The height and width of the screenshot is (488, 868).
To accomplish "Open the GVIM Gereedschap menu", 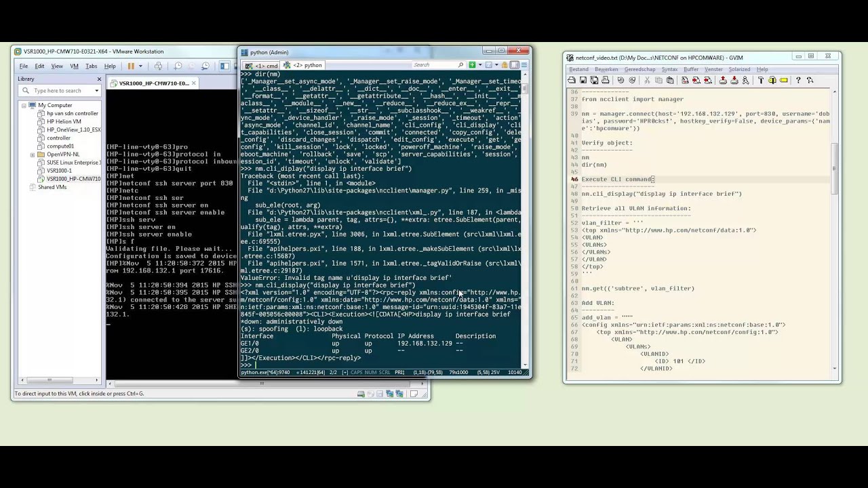I will [x=639, y=69].
